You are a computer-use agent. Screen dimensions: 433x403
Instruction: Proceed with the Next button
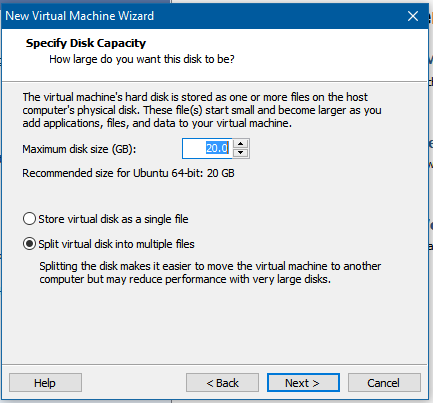click(x=303, y=383)
